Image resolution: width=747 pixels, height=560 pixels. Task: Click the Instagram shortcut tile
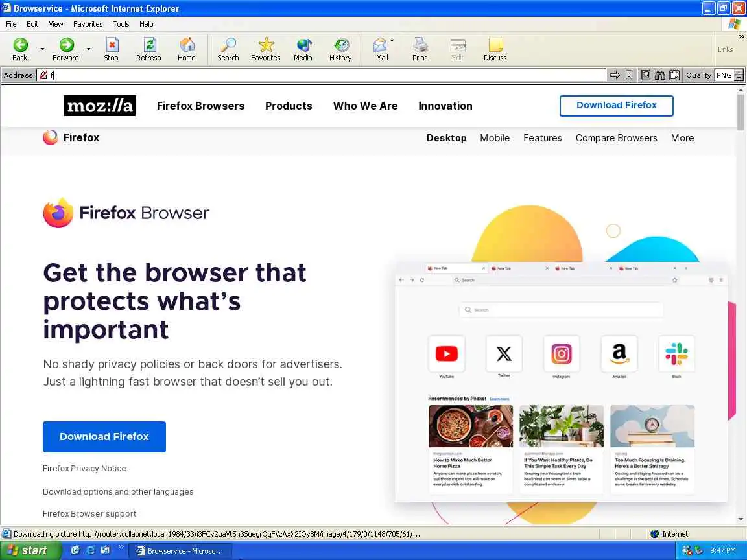pyautogui.click(x=561, y=354)
